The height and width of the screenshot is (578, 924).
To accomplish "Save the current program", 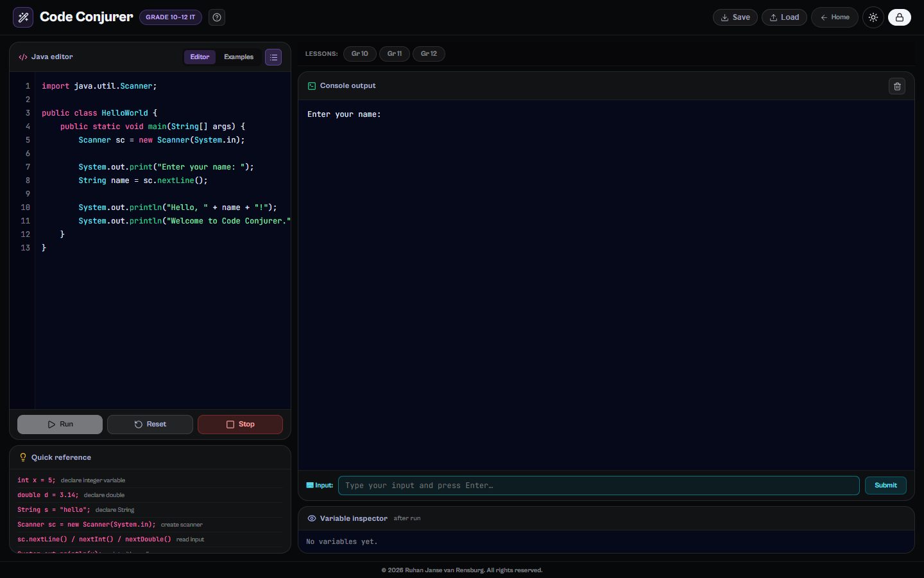I will pos(735,17).
